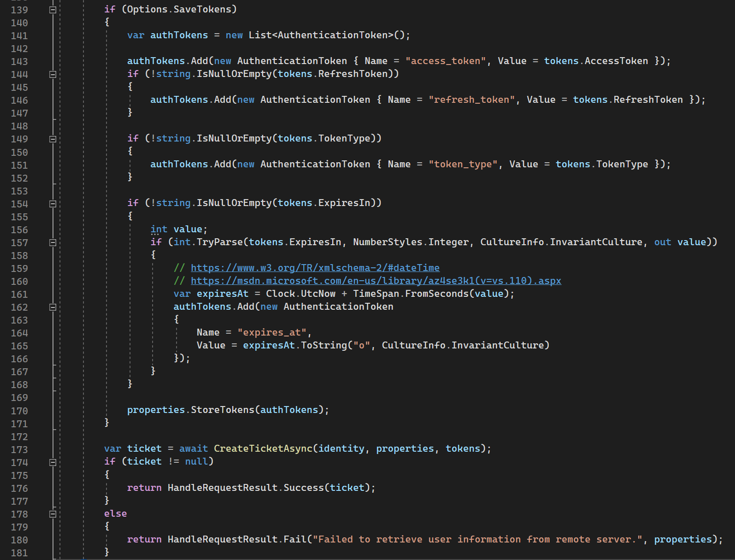The height and width of the screenshot is (560, 735).
Task: Click the ToString method call
Action: (324, 345)
